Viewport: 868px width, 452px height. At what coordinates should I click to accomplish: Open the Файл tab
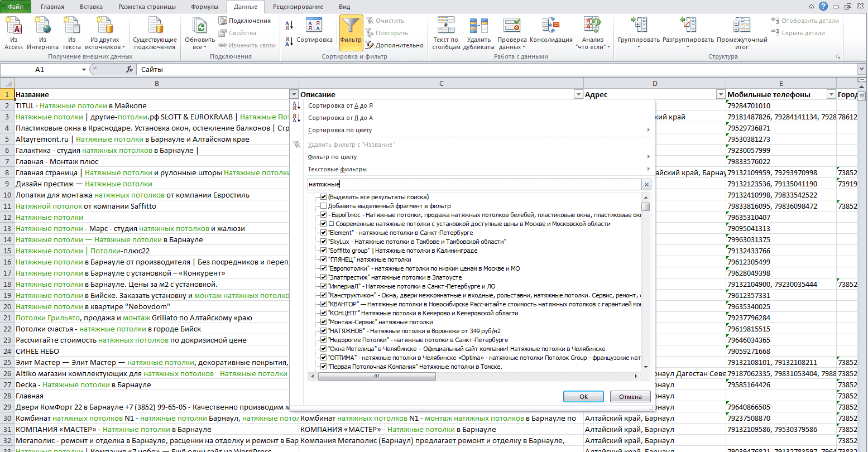[x=15, y=7]
